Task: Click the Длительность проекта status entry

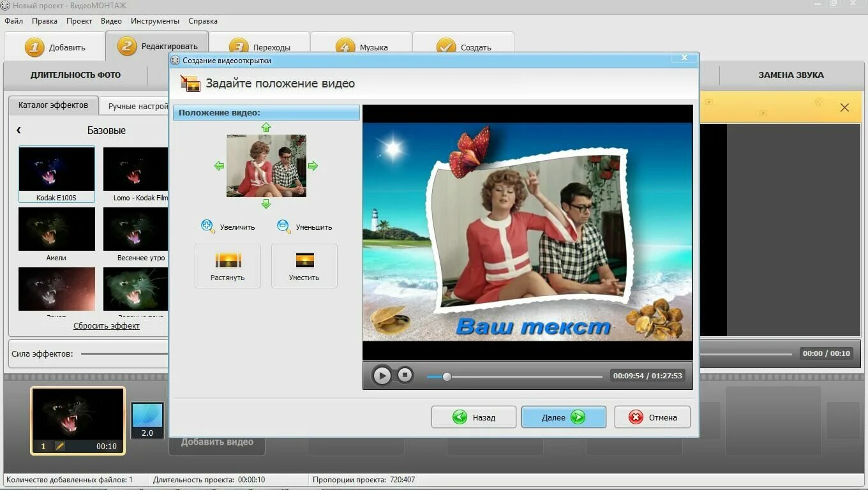Action: [209, 480]
